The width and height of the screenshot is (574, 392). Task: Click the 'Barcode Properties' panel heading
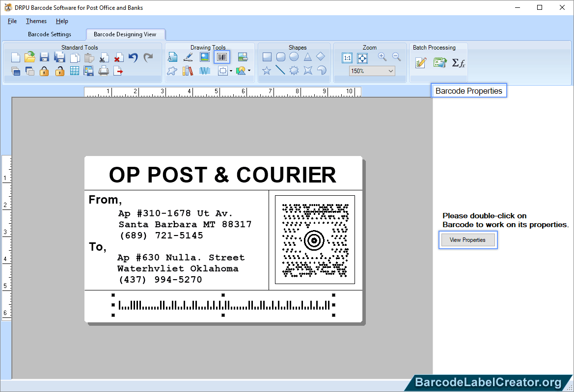pos(468,91)
